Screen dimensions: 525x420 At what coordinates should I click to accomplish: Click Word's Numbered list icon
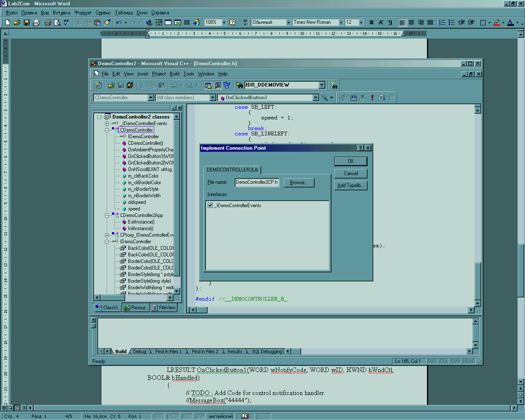point(442,23)
